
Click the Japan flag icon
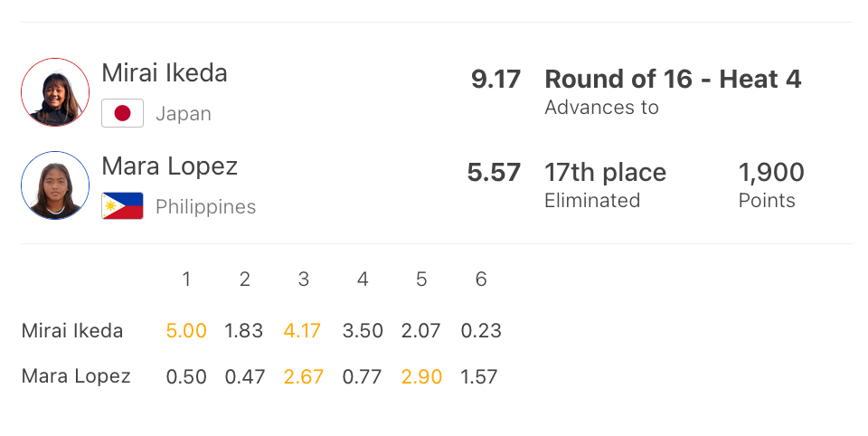point(122,113)
